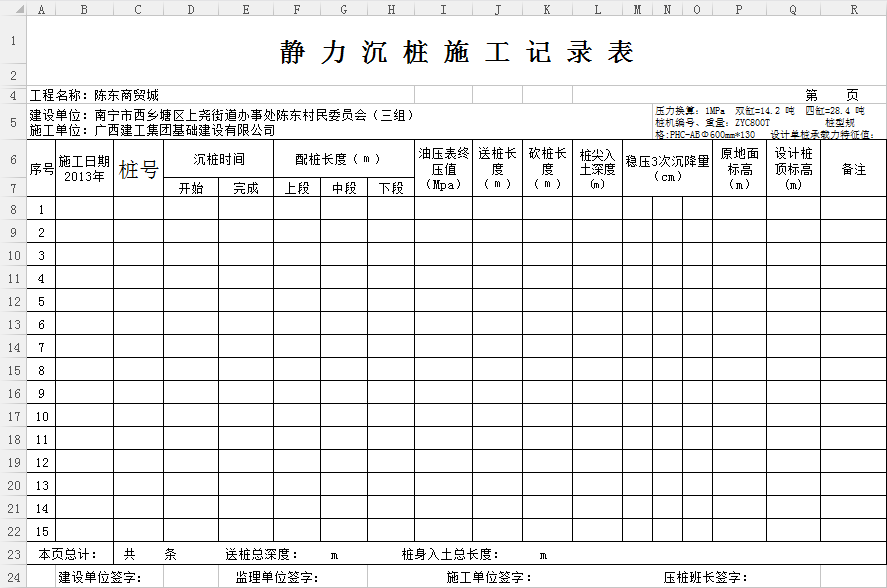Select the 施工单位 广西建工集团 line
Screen dimensions: 887x588
click(152, 130)
